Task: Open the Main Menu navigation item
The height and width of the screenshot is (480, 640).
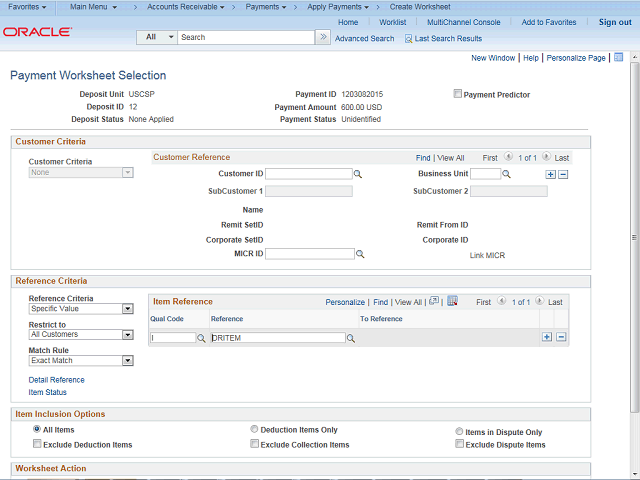Action: (92, 7)
